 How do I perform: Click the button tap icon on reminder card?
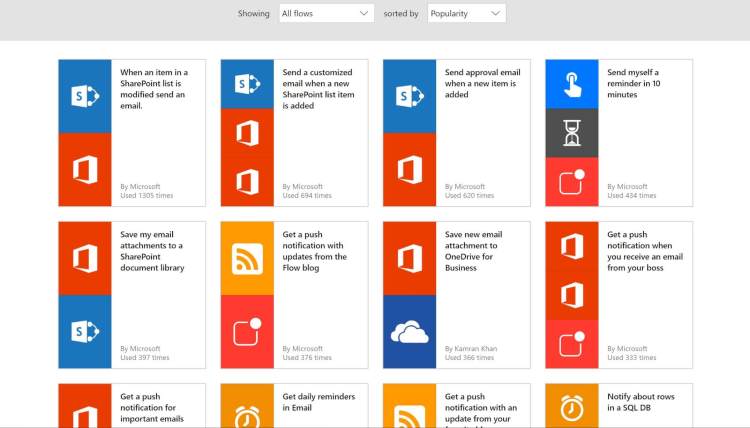click(572, 84)
